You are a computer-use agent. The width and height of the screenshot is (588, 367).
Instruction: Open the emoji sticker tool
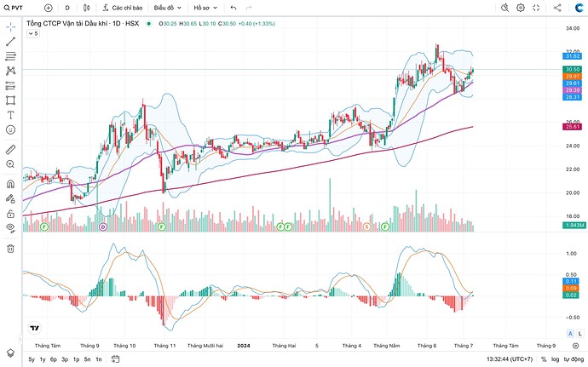11,129
